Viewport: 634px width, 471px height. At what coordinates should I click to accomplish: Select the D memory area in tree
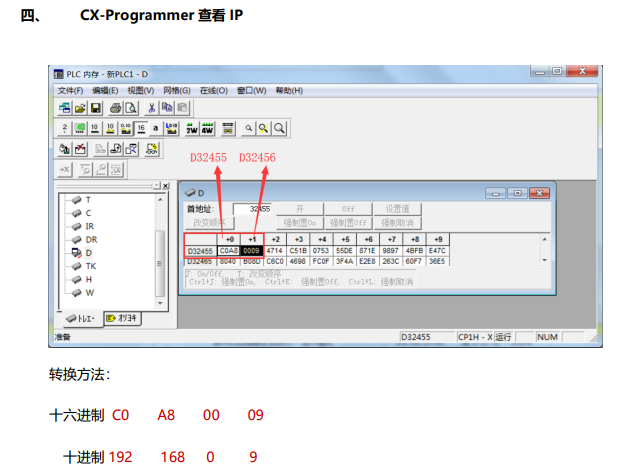point(89,253)
